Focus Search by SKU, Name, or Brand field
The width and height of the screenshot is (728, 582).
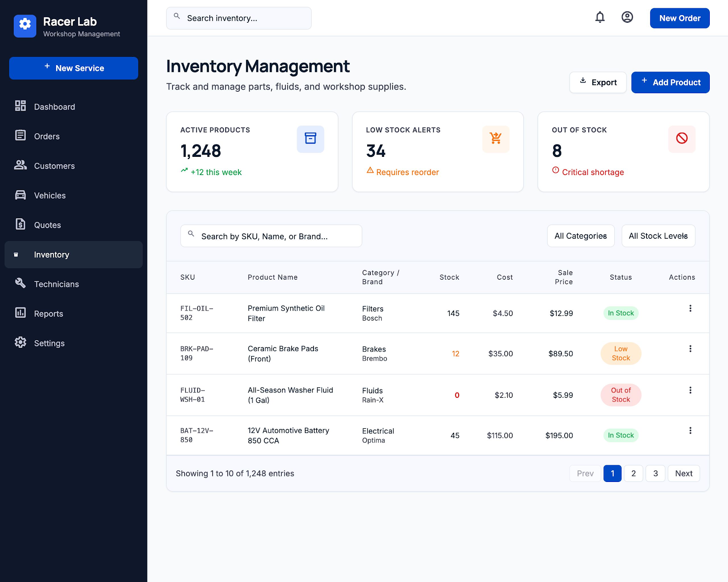pos(271,236)
